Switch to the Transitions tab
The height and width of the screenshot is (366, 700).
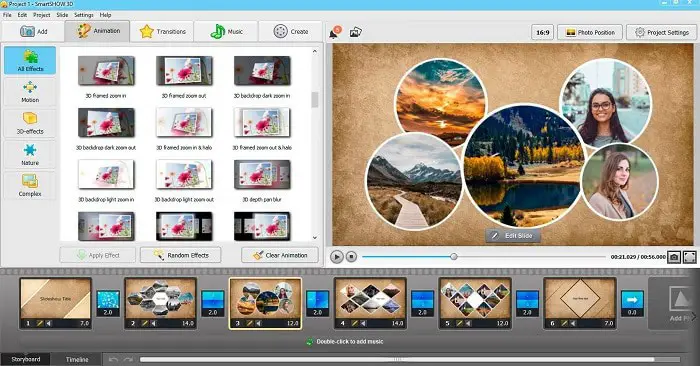[162, 32]
